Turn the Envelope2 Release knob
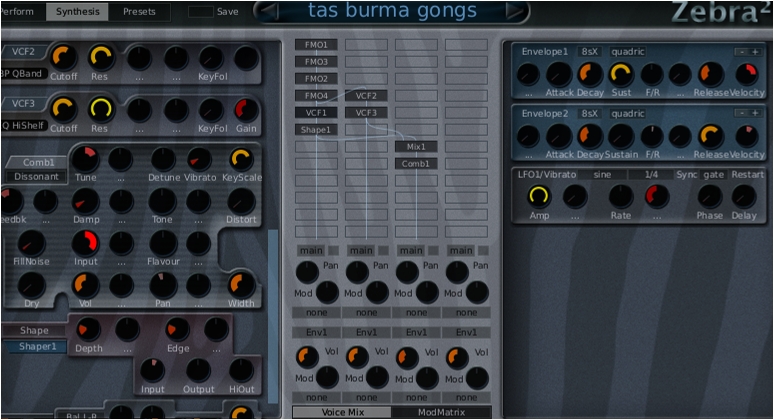 [x=710, y=136]
